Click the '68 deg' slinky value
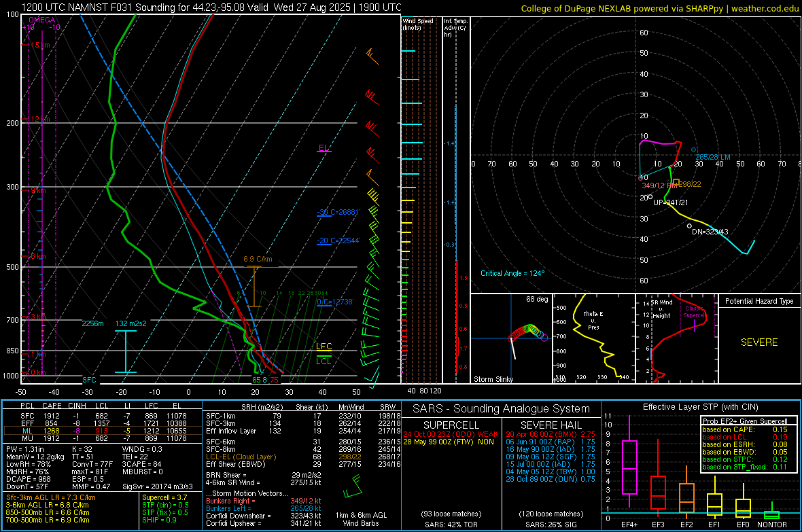This screenshot has width=802, height=532. (x=537, y=299)
